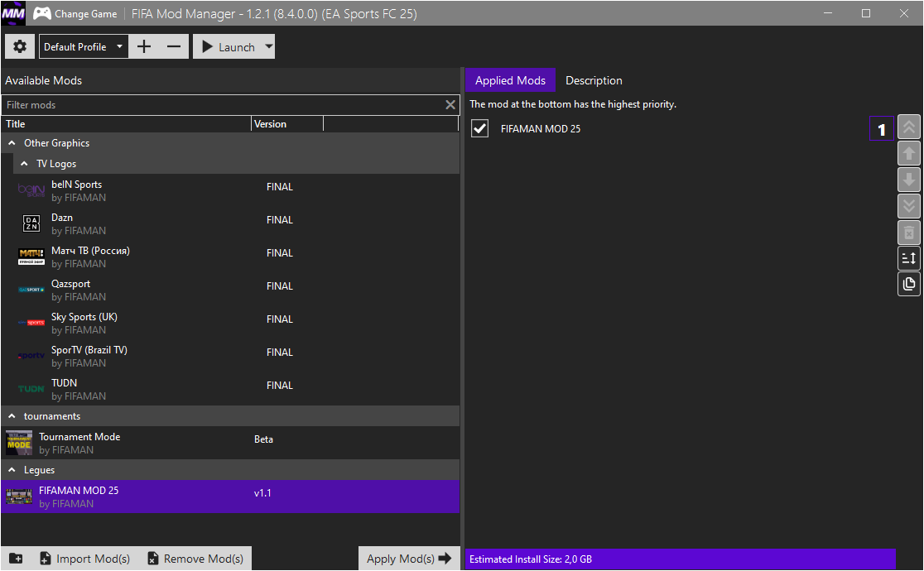Click the FIFA Mod Manager MM logo
Screen dimensions: 924x571
pyautogui.click(x=13, y=13)
